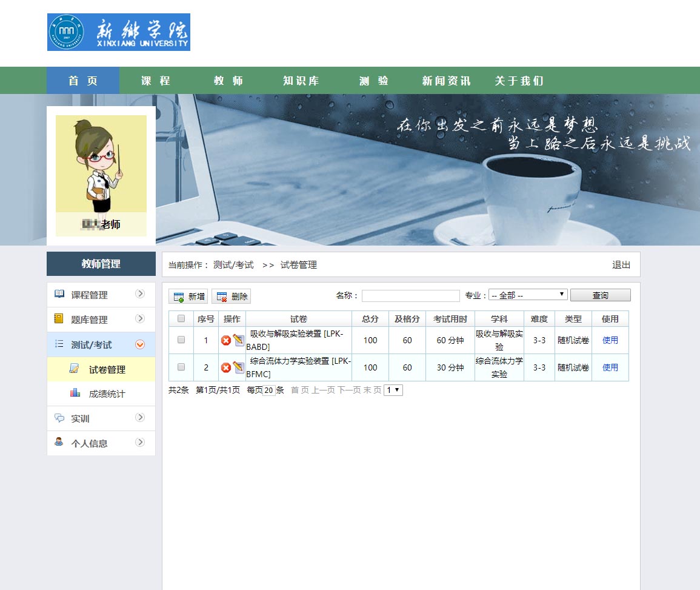Screen dimensions: 700x590
Task: Click the question bank icon beside 题库管理
Action: point(59,319)
